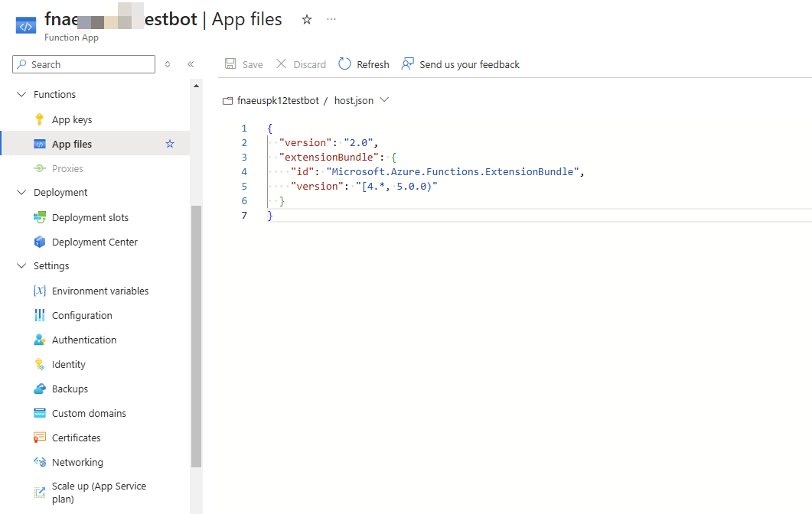The width and height of the screenshot is (812, 514).
Task: Click the feedback person icon
Action: [408, 63]
